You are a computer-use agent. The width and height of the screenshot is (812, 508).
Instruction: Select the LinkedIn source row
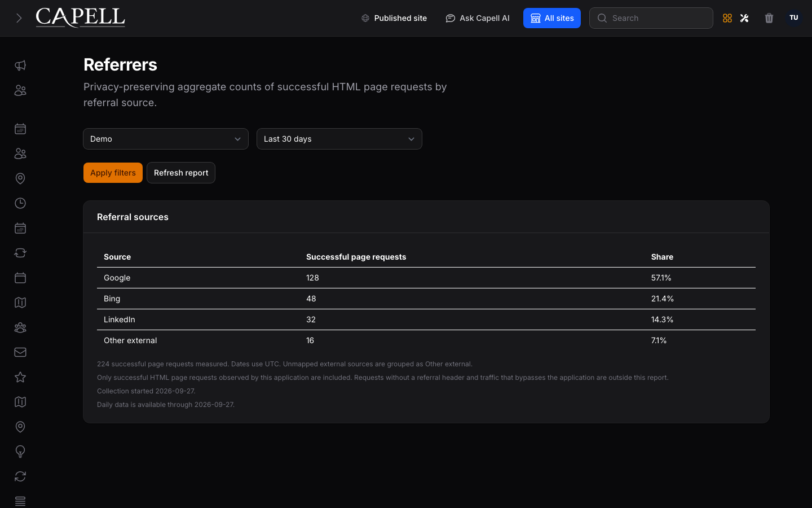click(426, 319)
